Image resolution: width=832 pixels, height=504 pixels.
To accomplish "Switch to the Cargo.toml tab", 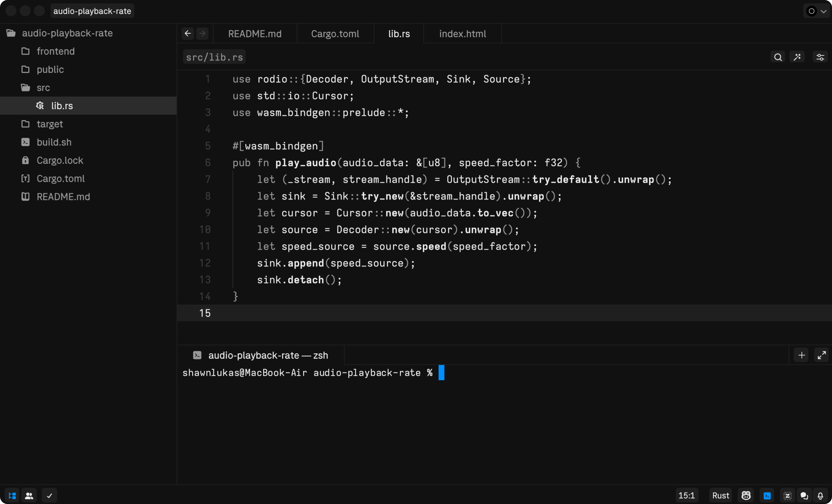I will coord(335,33).
